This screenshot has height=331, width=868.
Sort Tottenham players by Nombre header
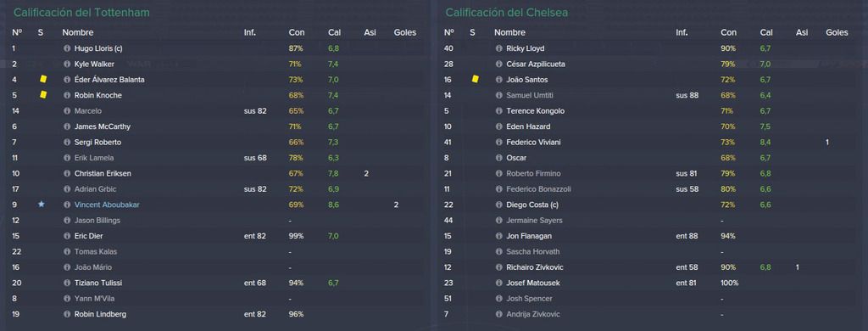[77, 33]
